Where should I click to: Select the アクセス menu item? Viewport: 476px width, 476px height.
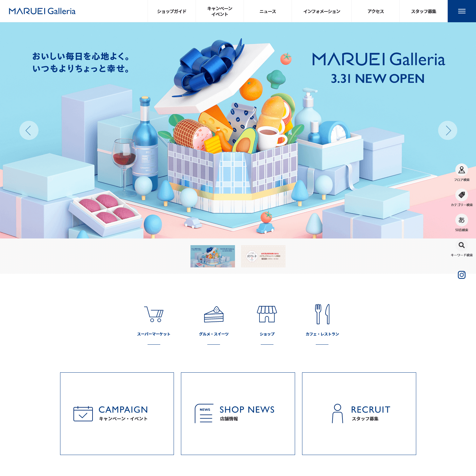click(376, 11)
